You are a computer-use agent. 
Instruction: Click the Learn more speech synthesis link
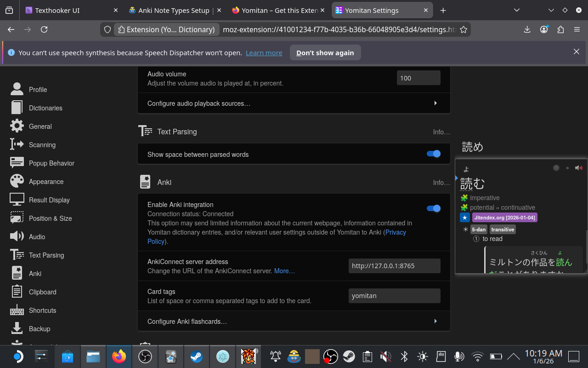point(264,52)
